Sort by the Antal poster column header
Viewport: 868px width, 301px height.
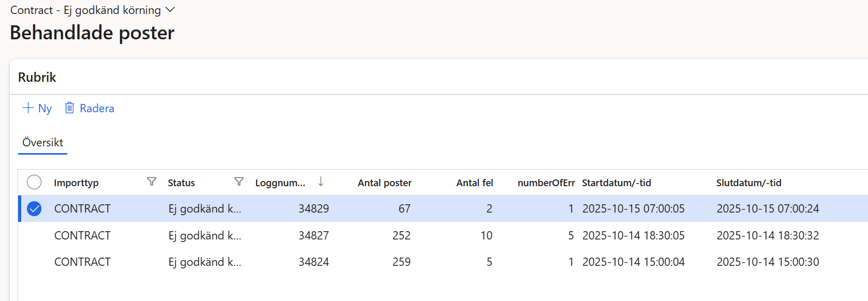[384, 183]
